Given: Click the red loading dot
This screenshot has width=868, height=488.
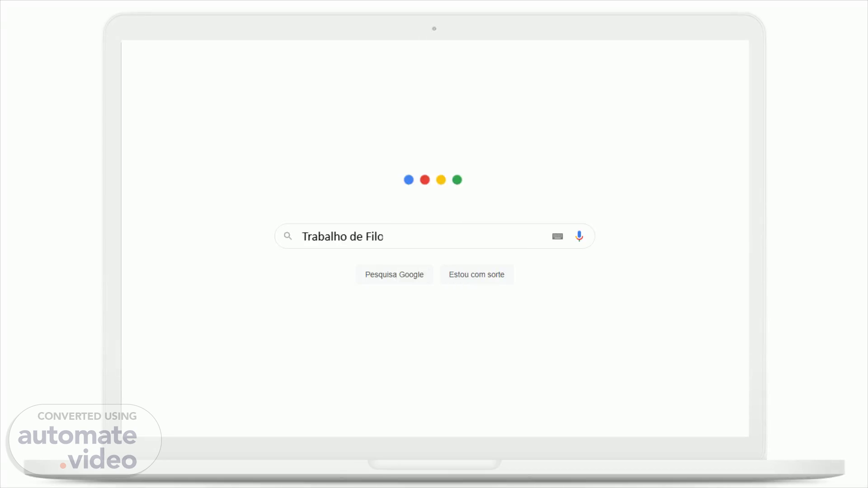Looking at the screenshot, I should (x=425, y=180).
